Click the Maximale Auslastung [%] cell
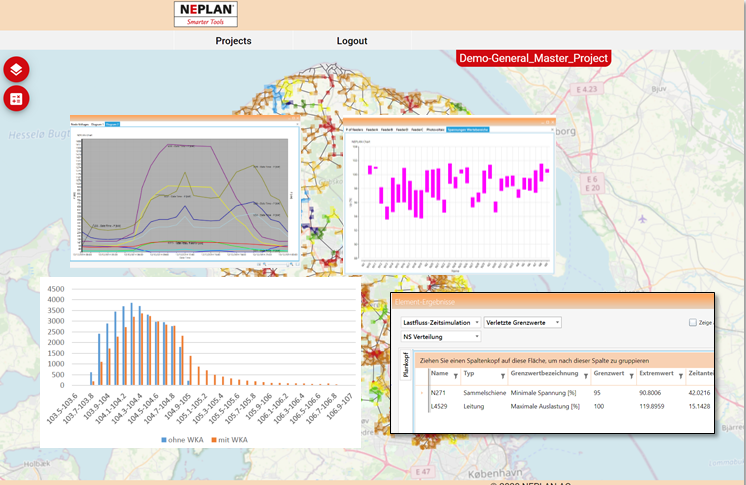Viewport: 746px width, 485px height. [x=545, y=406]
